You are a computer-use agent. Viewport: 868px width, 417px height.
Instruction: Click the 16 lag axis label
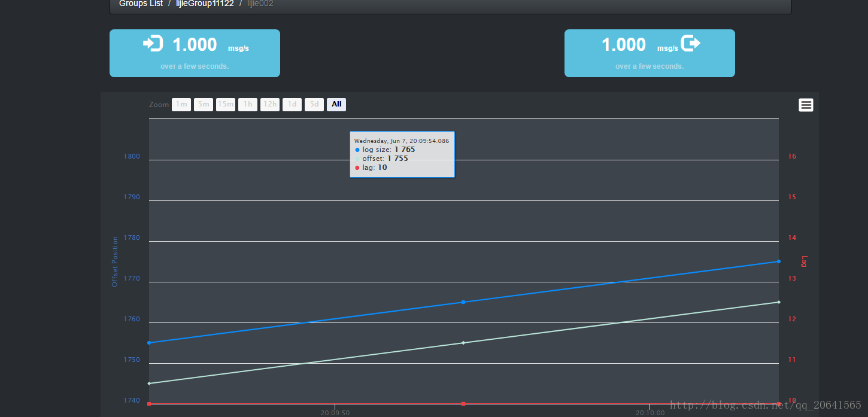pyautogui.click(x=793, y=157)
